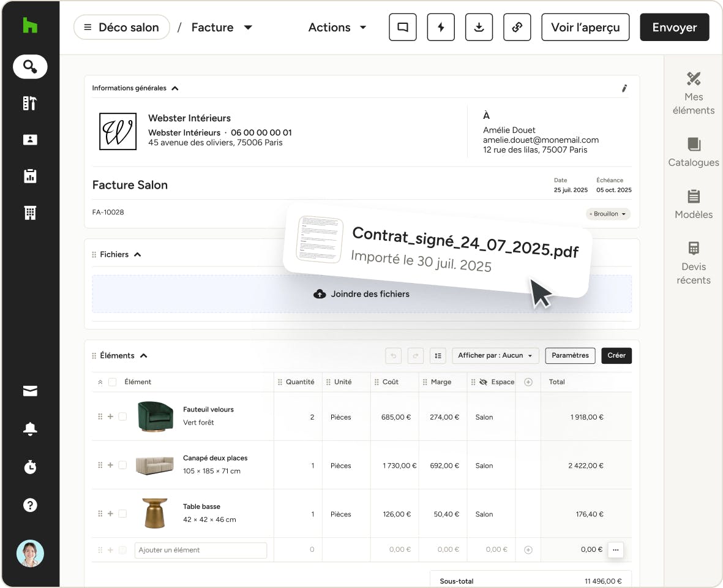723x588 pixels.
Task: Open the comments speech bubble icon
Action: tap(403, 28)
